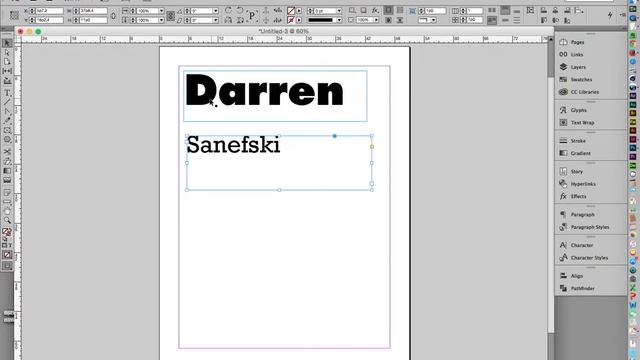Toggle formatting affects container or text
The height and width of the screenshot is (360, 640).
coord(7,245)
